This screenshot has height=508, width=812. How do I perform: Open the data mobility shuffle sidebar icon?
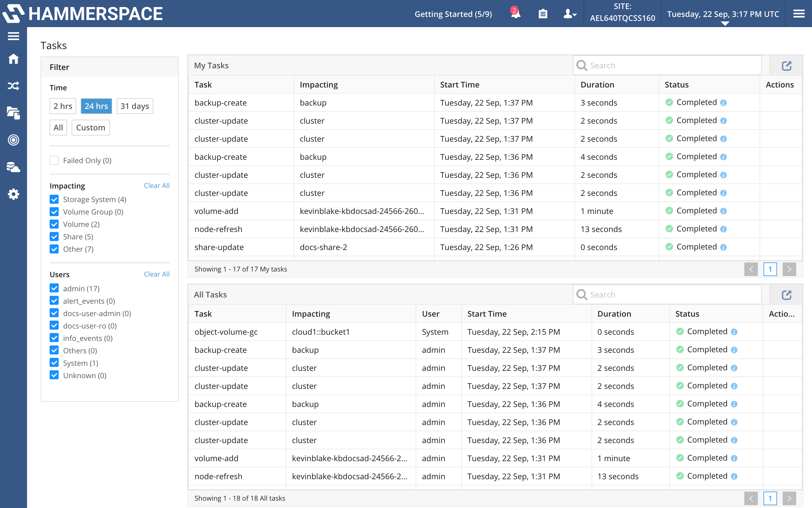coord(14,86)
